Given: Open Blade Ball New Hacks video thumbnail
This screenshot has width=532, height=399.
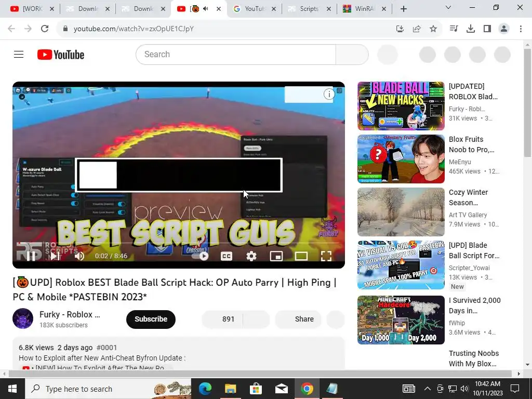Looking at the screenshot, I should 401,106.
